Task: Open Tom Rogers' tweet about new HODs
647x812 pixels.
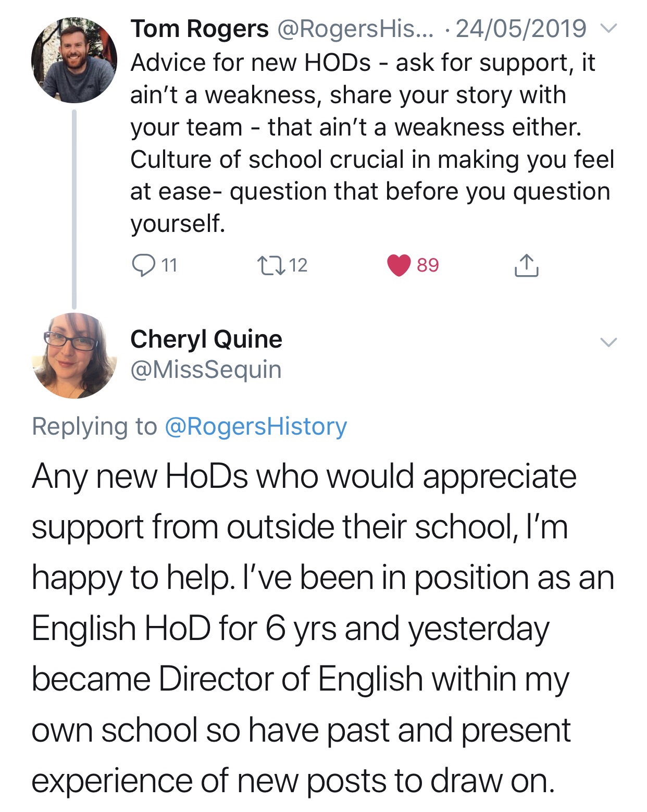Action: point(371,143)
